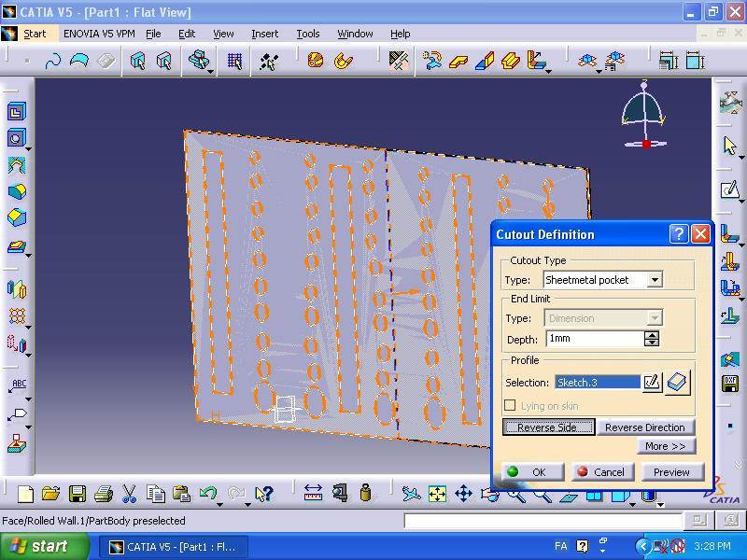Click the catalog icon next to sketch editor
Screen dimensions: 747x560
[x=678, y=382]
